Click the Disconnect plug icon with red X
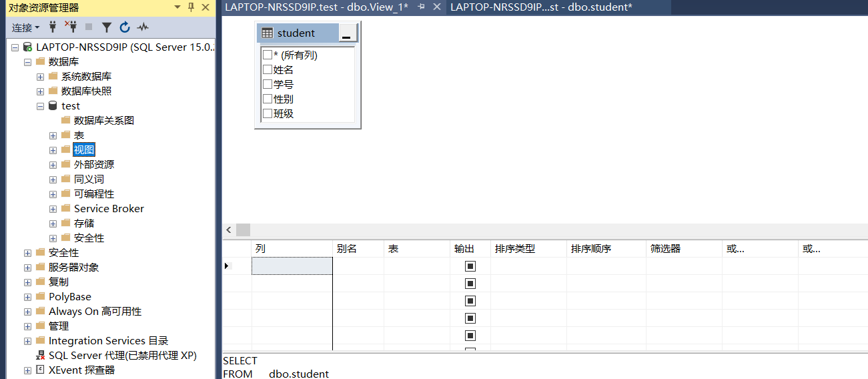The width and height of the screenshot is (868, 379). coord(71,27)
